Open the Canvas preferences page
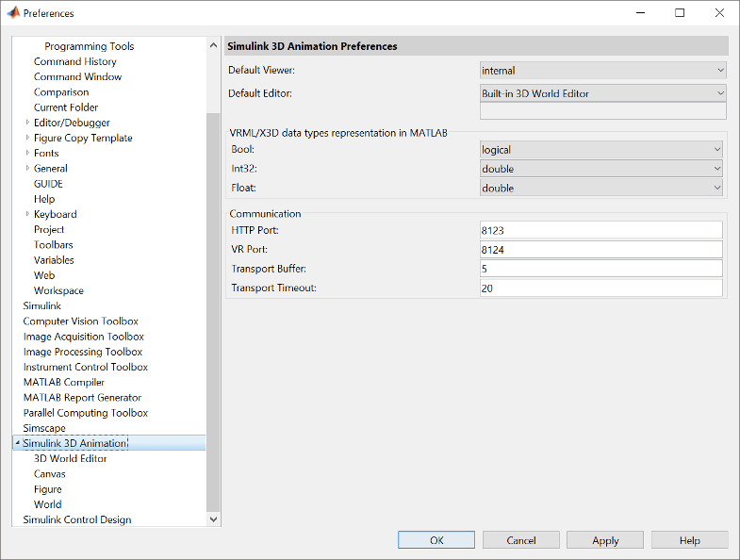 50,474
